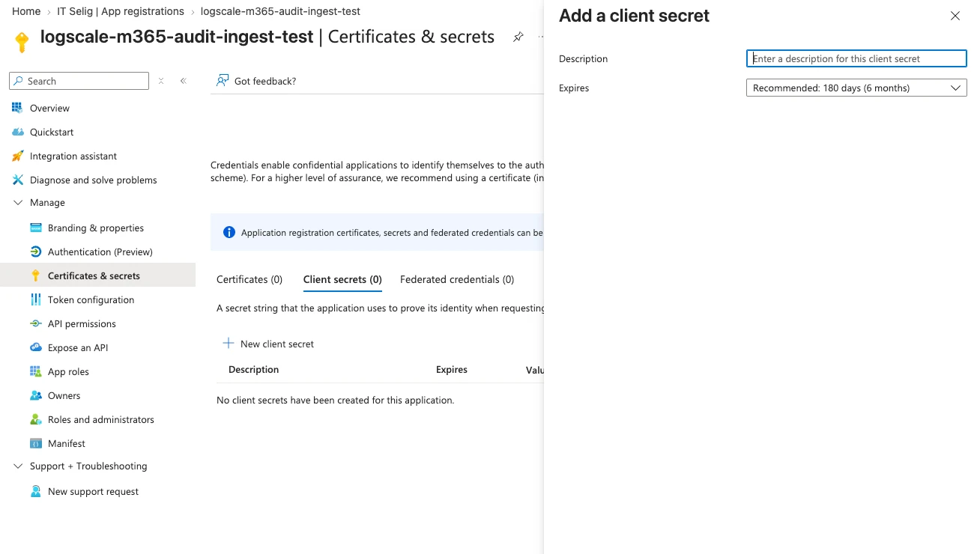
Task: Click the New support request icon
Action: 35,491
